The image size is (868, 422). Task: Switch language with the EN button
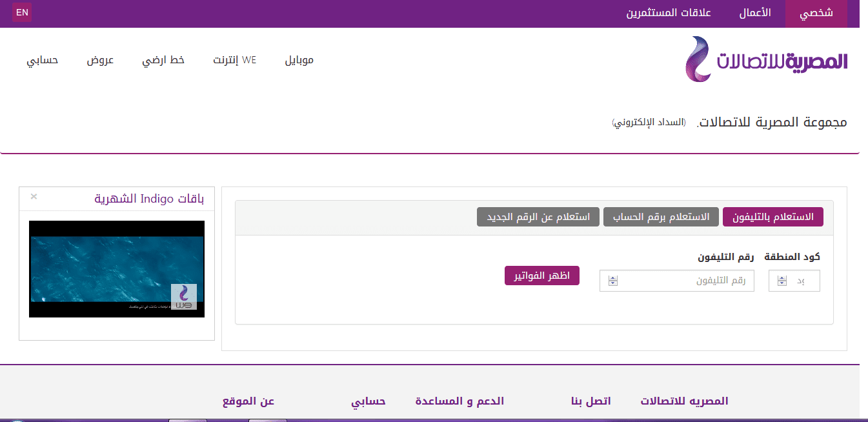coord(22,12)
